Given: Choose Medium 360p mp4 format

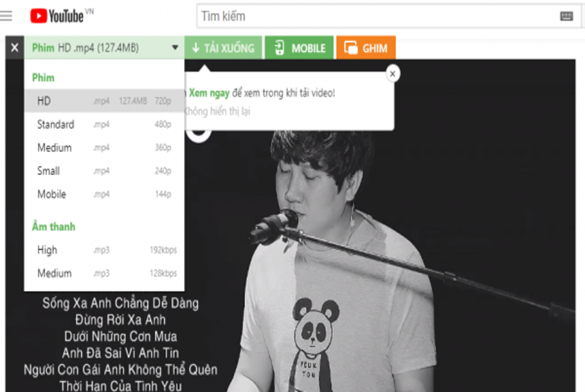Looking at the screenshot, I should (x=104, y=148).
